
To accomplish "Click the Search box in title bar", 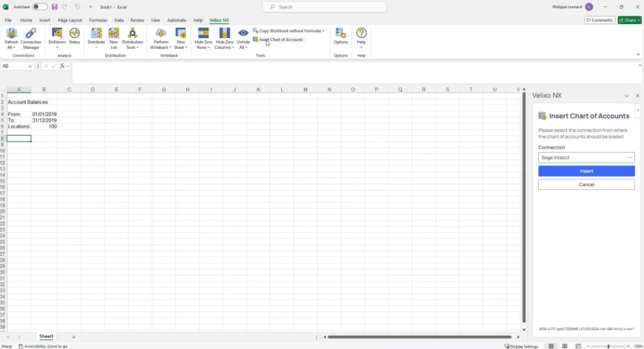I will point(325,7).
